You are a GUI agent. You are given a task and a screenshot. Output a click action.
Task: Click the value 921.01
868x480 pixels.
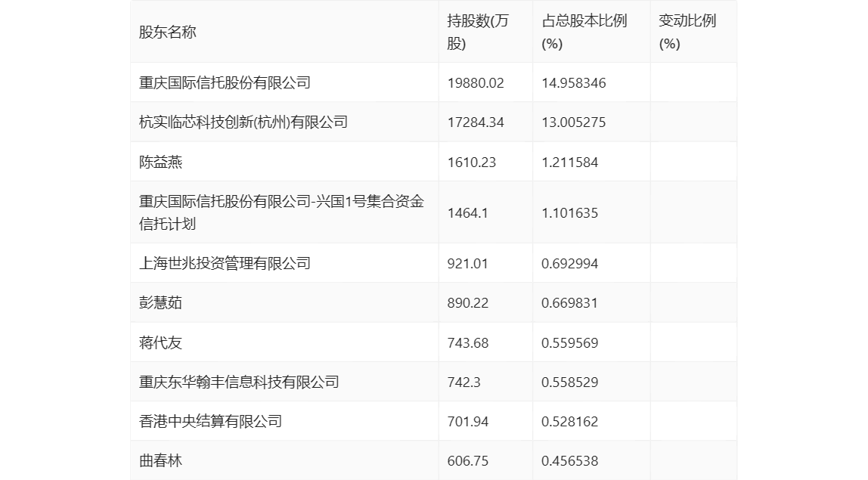[468, 264]
